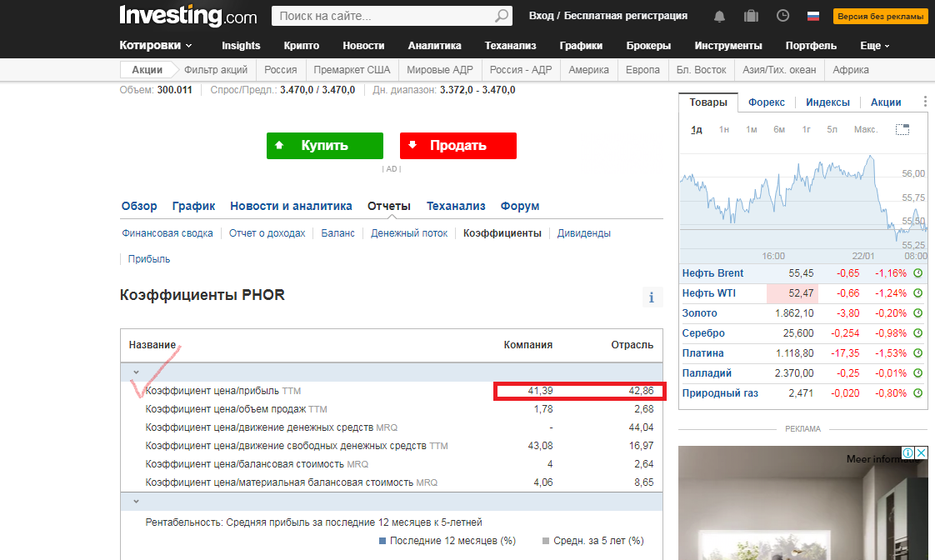Switch to the Форекс tab
Image resolution: width=935 pixels, height=560 pixels.
[x=766, y=102]
